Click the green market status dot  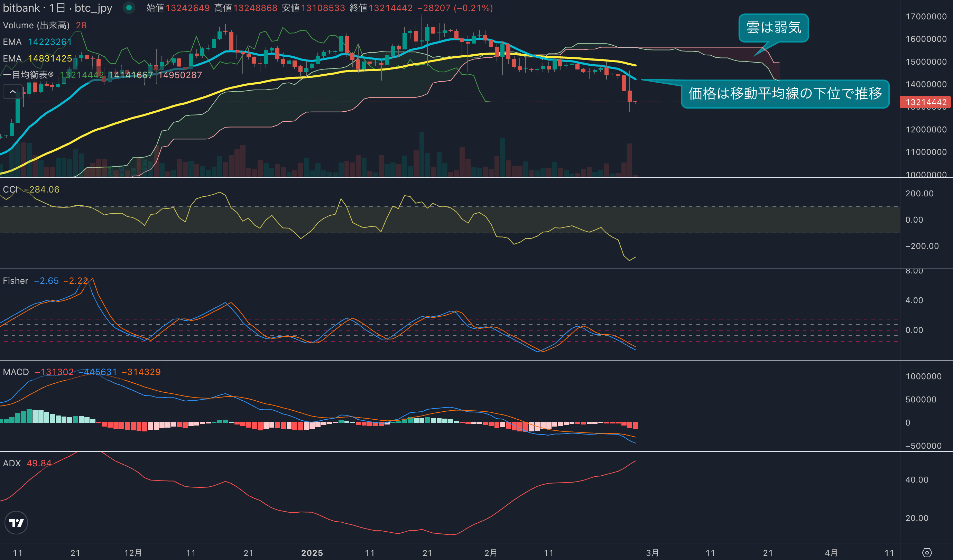[x=129, y=8]
